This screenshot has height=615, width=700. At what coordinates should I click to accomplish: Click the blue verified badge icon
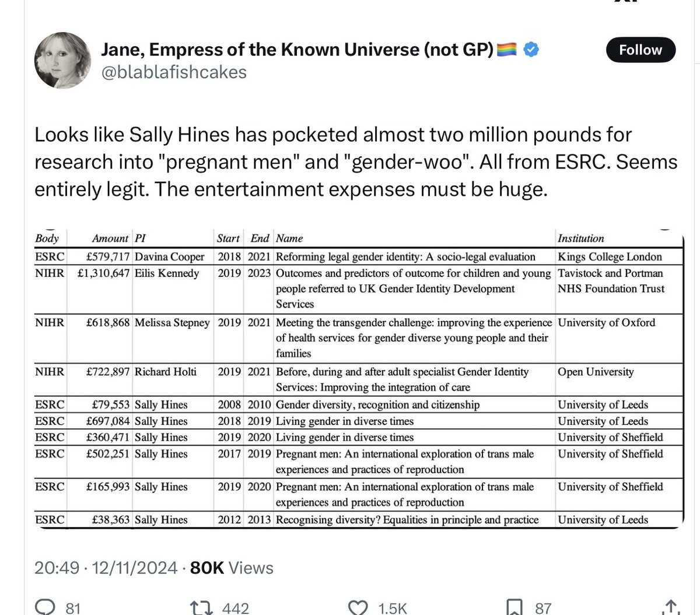click(531, 50)
